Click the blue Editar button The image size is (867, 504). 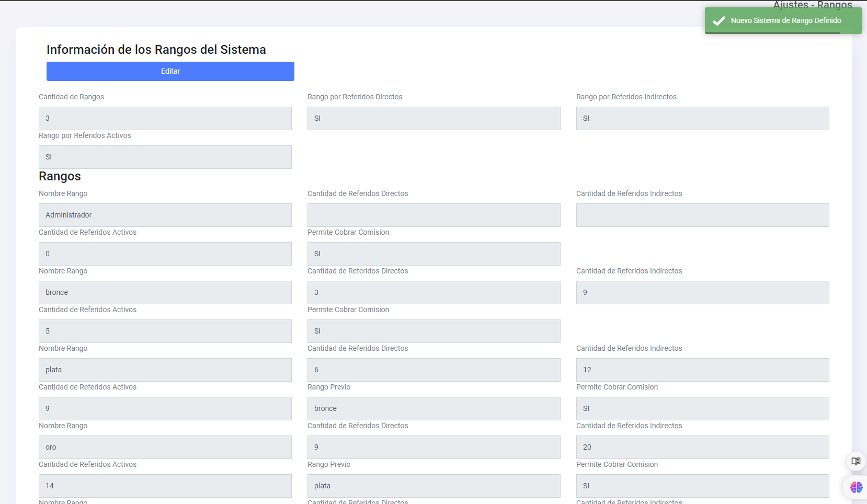point(170,71)
